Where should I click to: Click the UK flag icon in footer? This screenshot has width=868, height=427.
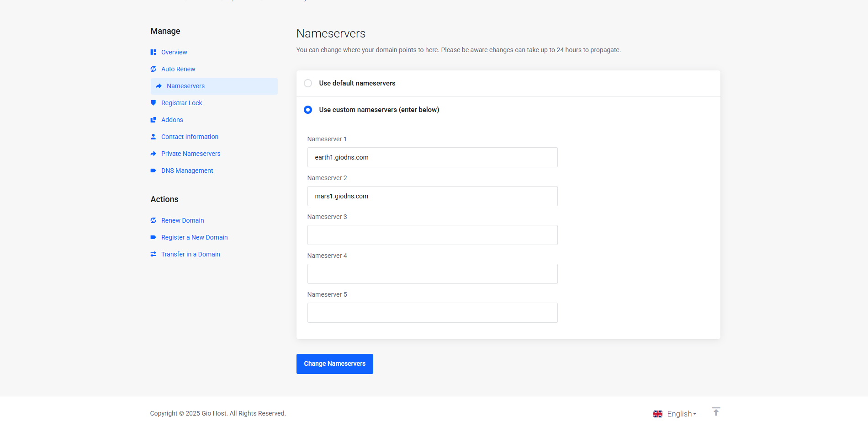point(658,414)
